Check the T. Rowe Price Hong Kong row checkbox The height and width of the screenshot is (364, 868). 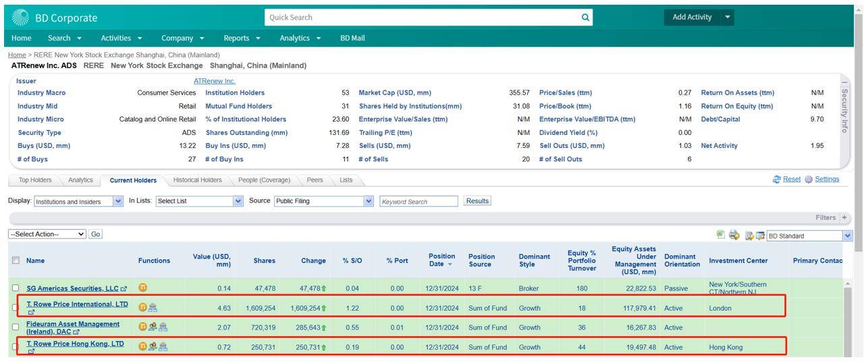[16, 348]
